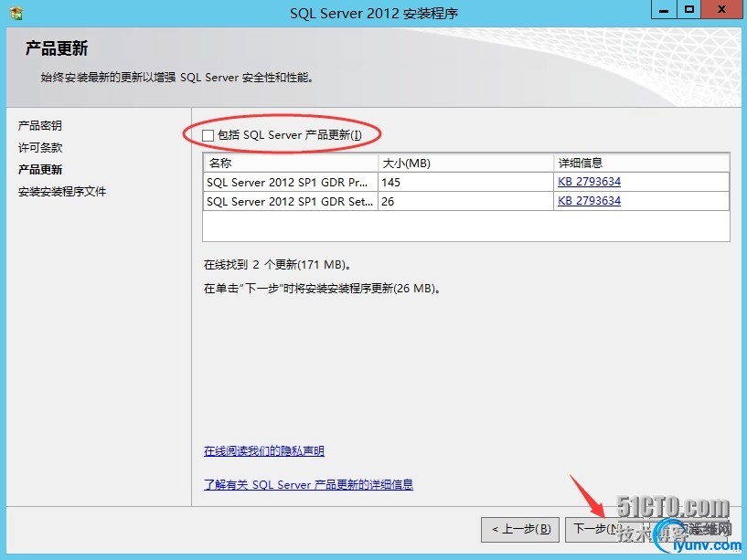Viewport: 747px width, 560px height.
Task: Close the SQL Server 2012 安装程序 window
Action: pyautogui.click(x=721, y=9)
